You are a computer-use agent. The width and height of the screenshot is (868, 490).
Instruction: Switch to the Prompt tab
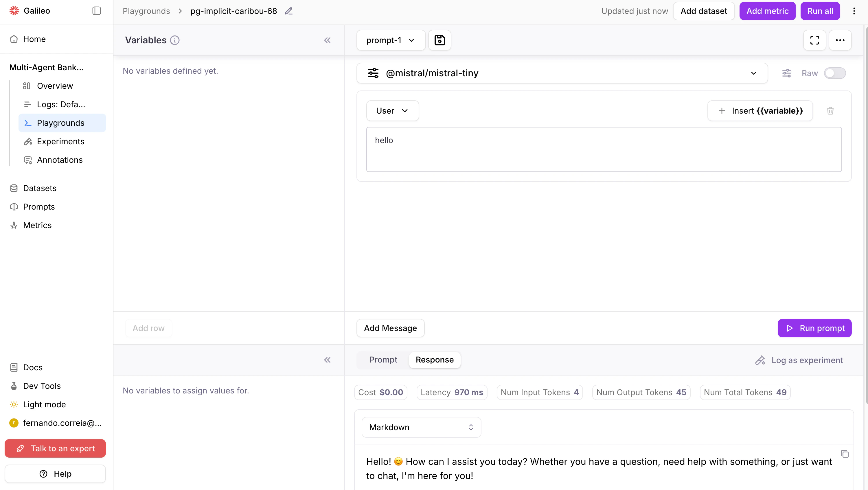tap(383, 360)
